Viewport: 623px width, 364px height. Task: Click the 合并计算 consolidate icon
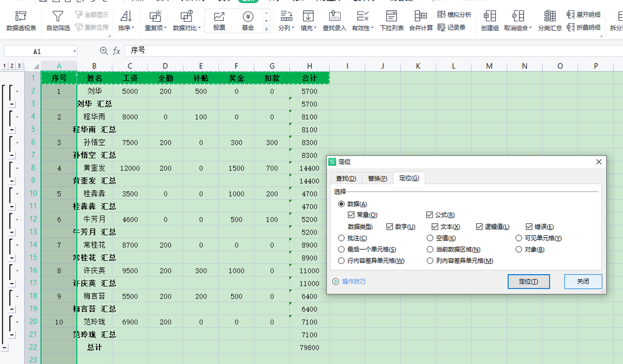click(x=421, y=16)
